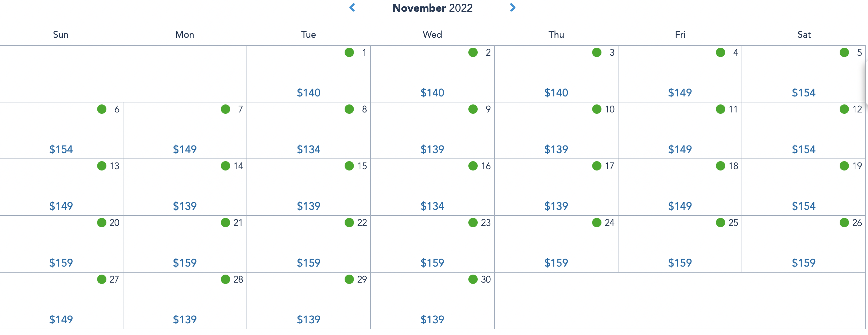The height and width of the screenshot is (335, 868).
Task: Go to previous month using left chevron
Action: pyautogui.click(x=352, y=7)
